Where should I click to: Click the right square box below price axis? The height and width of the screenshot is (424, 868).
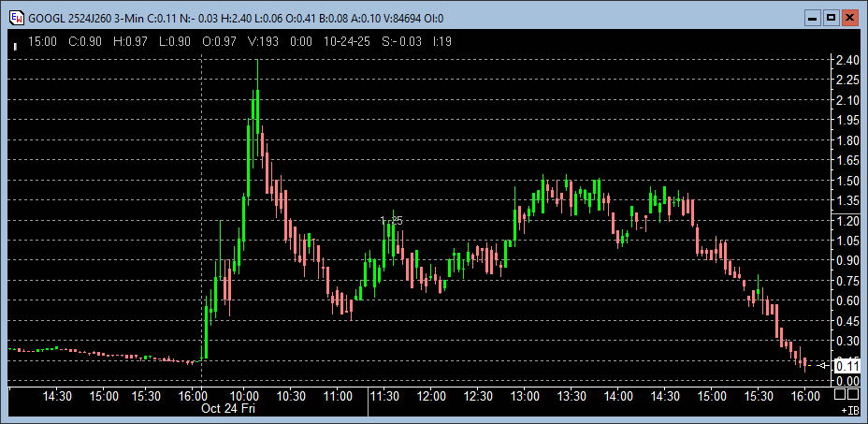(x=855, y=396)
